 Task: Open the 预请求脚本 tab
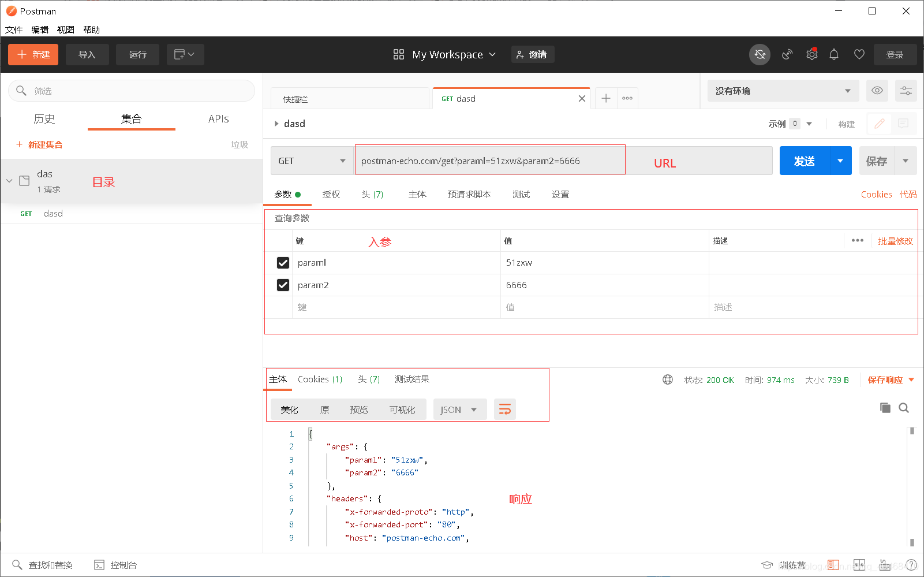(469, 194)
